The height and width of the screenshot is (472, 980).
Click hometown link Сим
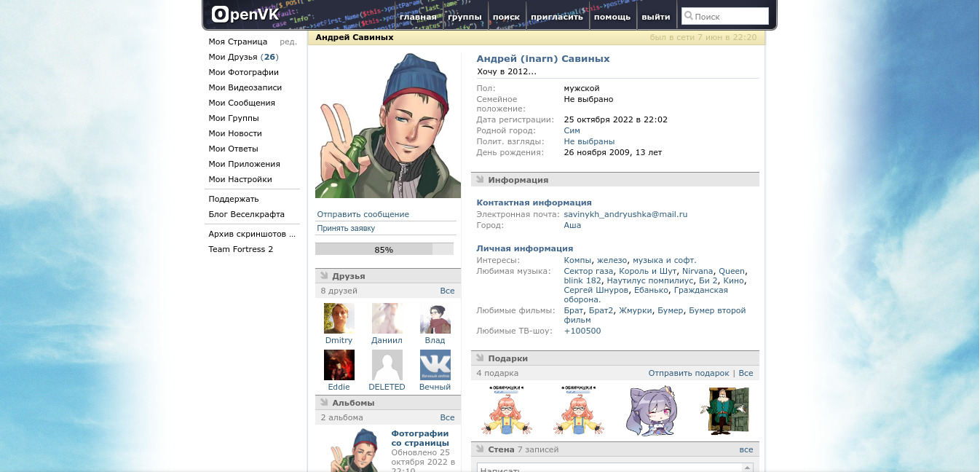[572, 130]
